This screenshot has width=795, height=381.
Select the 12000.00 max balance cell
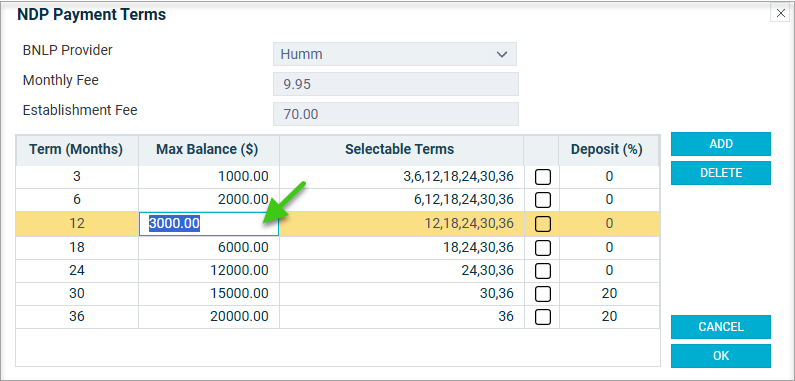click(208, 271)
